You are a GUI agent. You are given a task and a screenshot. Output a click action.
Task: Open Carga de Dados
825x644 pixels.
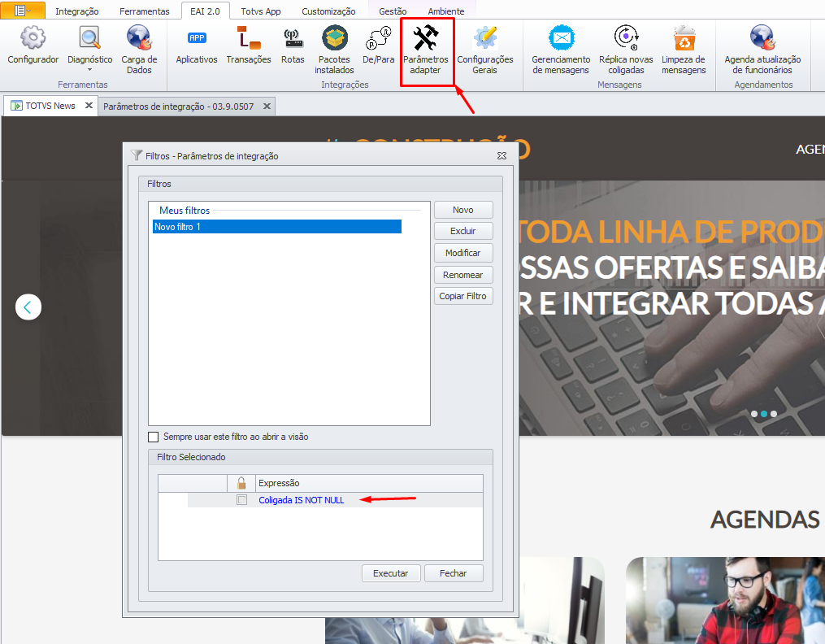pyautogui.click(x=140, y=50)
